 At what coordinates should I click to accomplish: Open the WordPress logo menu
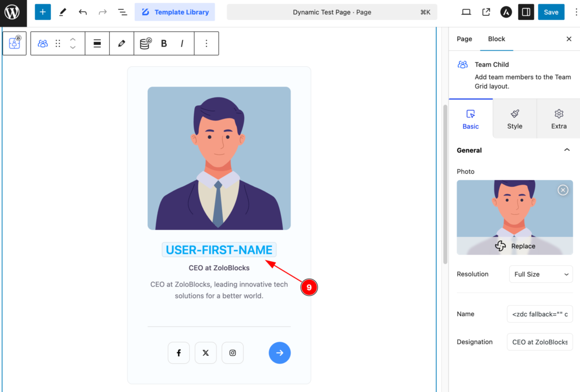[x=12, y=12]
